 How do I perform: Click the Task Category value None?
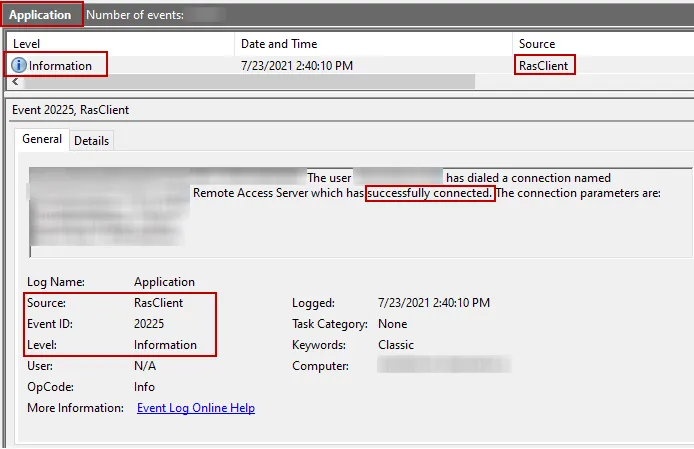tap(393, 324)
